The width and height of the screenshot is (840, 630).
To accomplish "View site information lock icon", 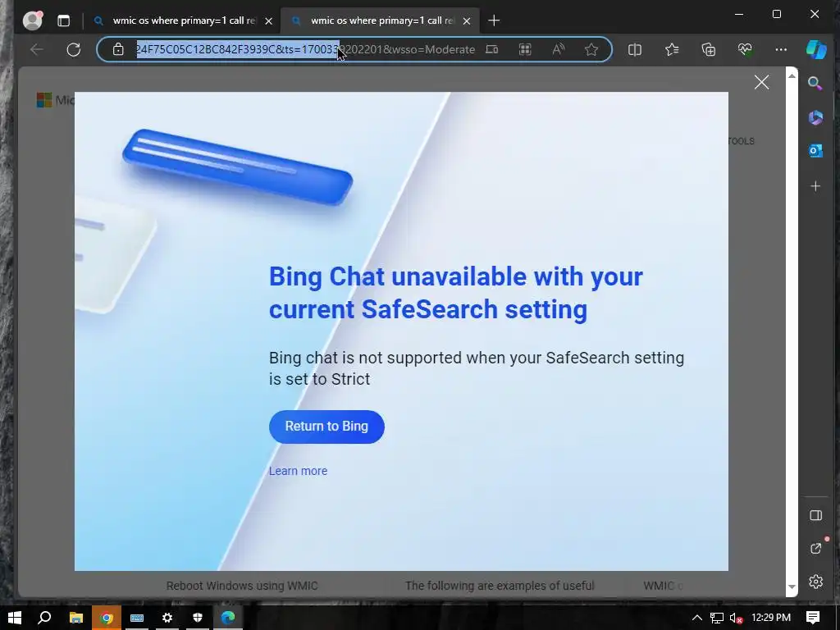I will pyautogui.click(x=118, y=50).
